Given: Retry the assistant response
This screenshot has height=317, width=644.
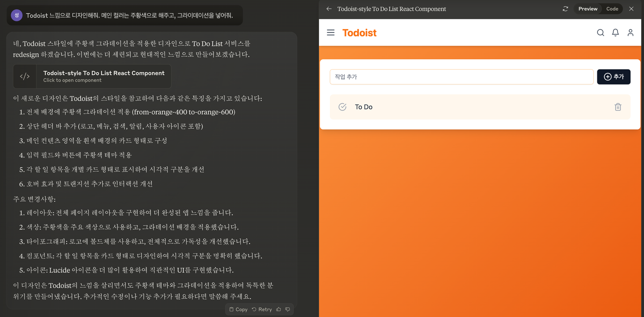Looking at the screenshot, I should pos(262,309).
